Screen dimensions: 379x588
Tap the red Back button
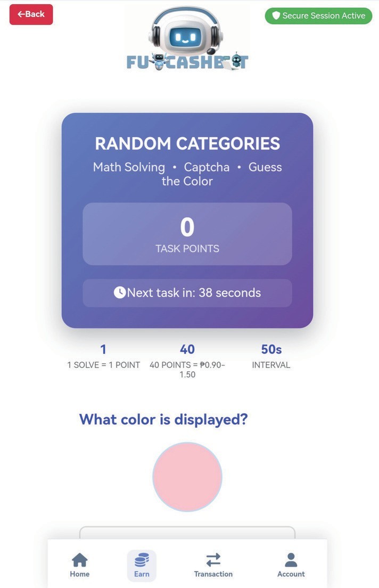pyautogui.click(x=31, y=14)
